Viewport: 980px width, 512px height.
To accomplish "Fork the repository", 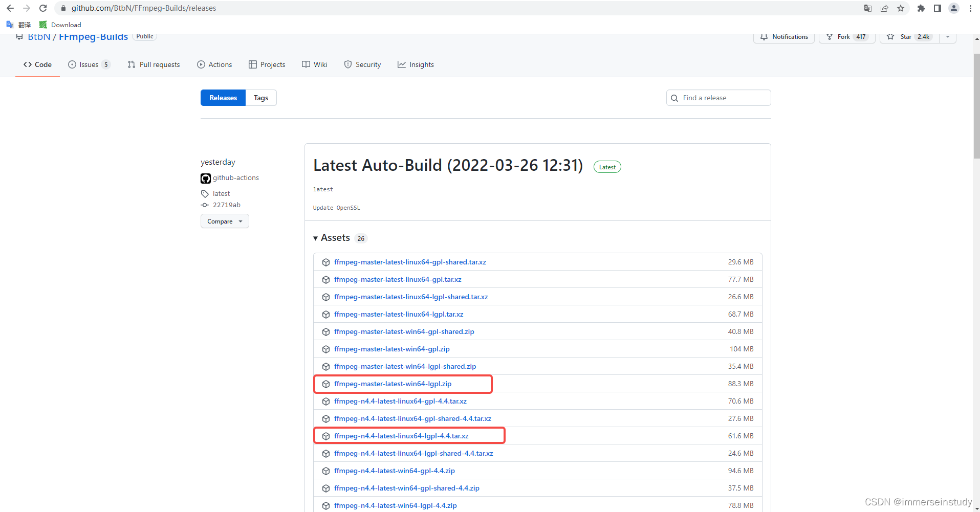I will [847, 37].
